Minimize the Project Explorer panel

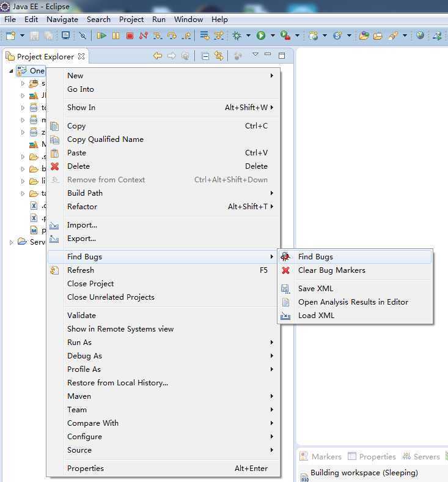point(268,54)
